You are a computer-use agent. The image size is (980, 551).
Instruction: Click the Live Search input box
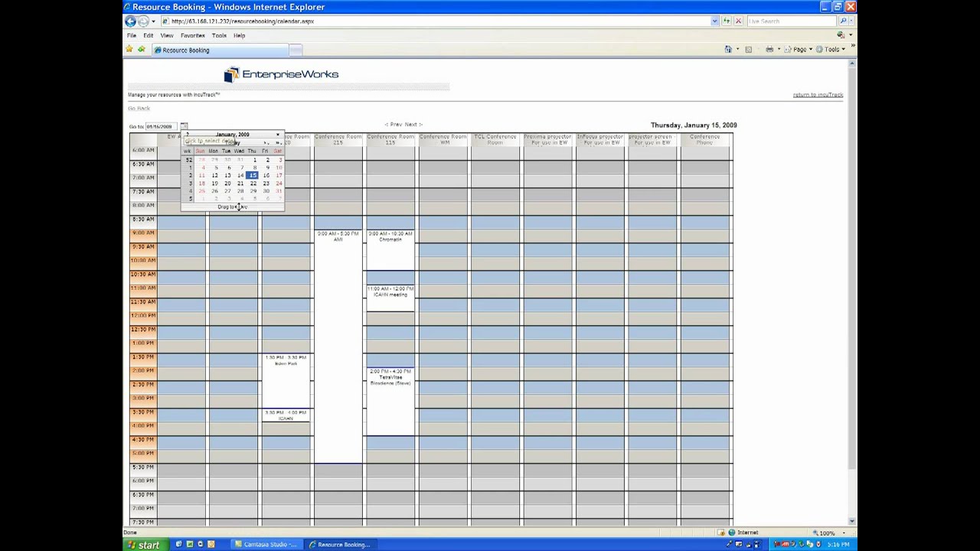[792, 21]
